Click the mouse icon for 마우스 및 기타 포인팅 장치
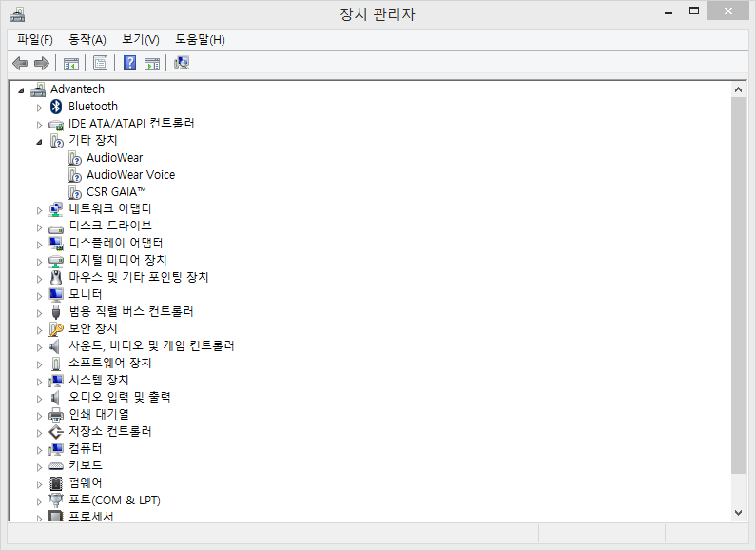This screenshot has width=756, height=551. (56, 278)
